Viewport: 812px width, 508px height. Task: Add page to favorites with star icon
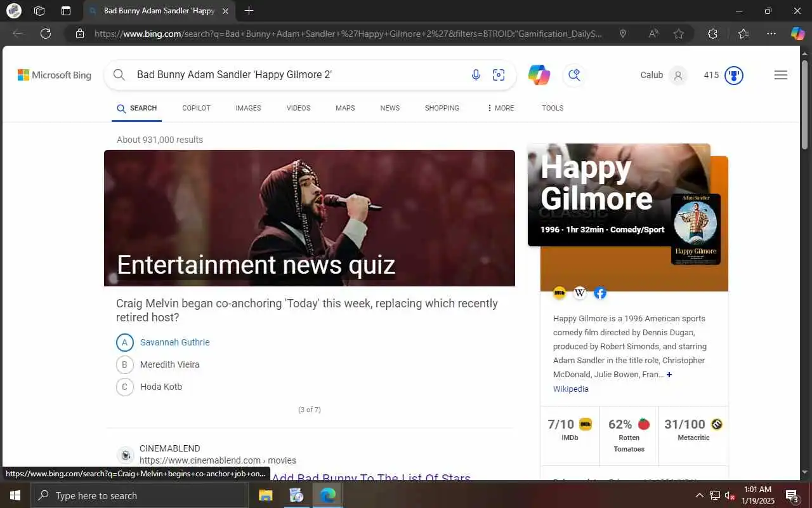click(x=679, y=34)
